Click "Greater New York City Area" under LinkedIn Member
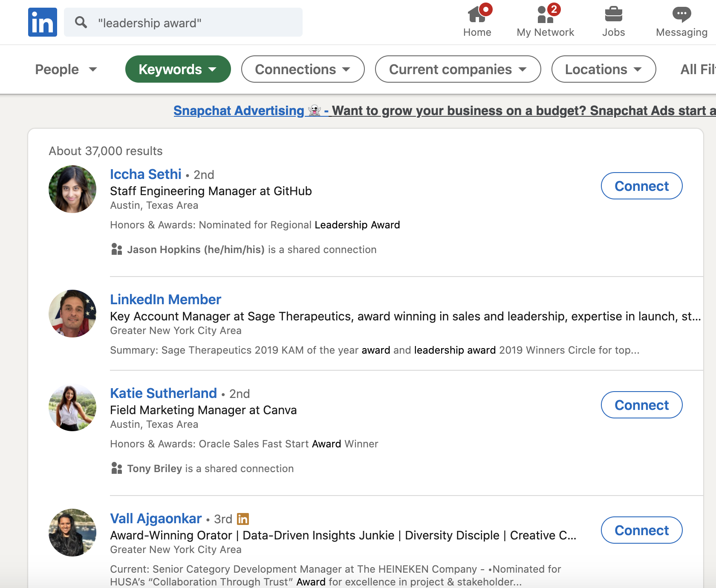 176,331
